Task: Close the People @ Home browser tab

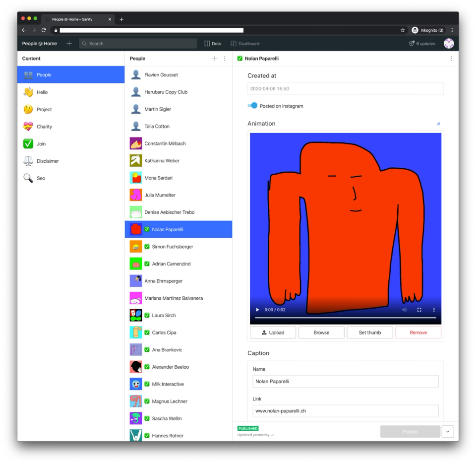Action: coord(110,19)
